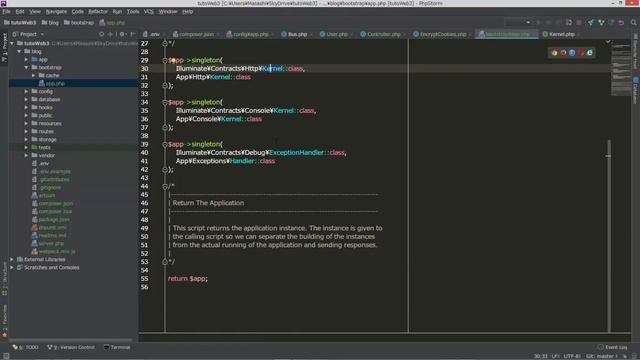Toggle read-only lock icon in status bar
This screenshot has width=640, height=360.
pos(624,356)
